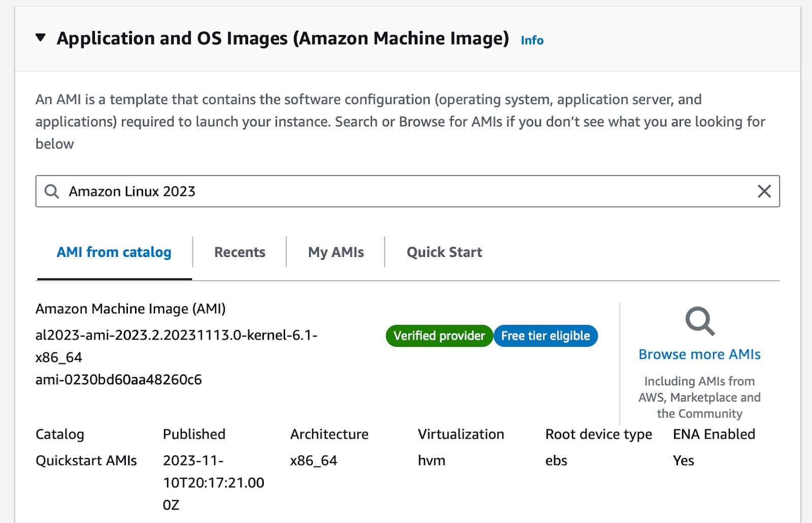Clear the AMI search with the X icon
The height and width of the screenshot is (523, 812).
(x=764, y=191)
